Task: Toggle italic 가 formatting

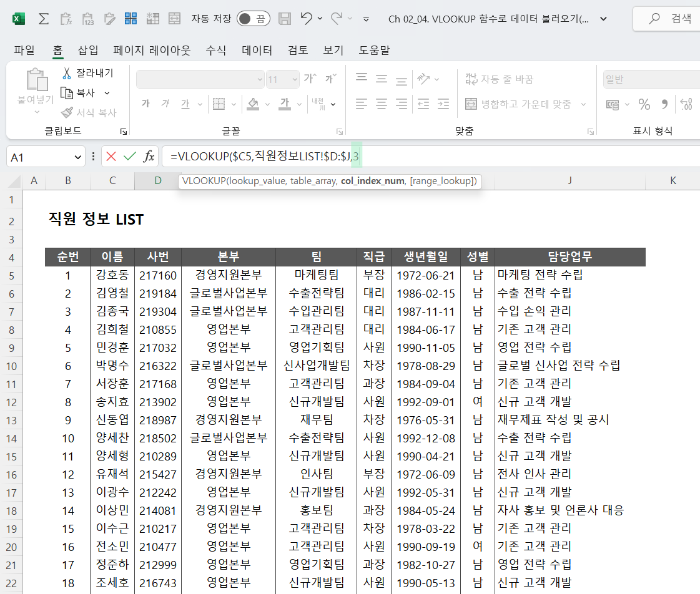Action: [x=165, y=104]
